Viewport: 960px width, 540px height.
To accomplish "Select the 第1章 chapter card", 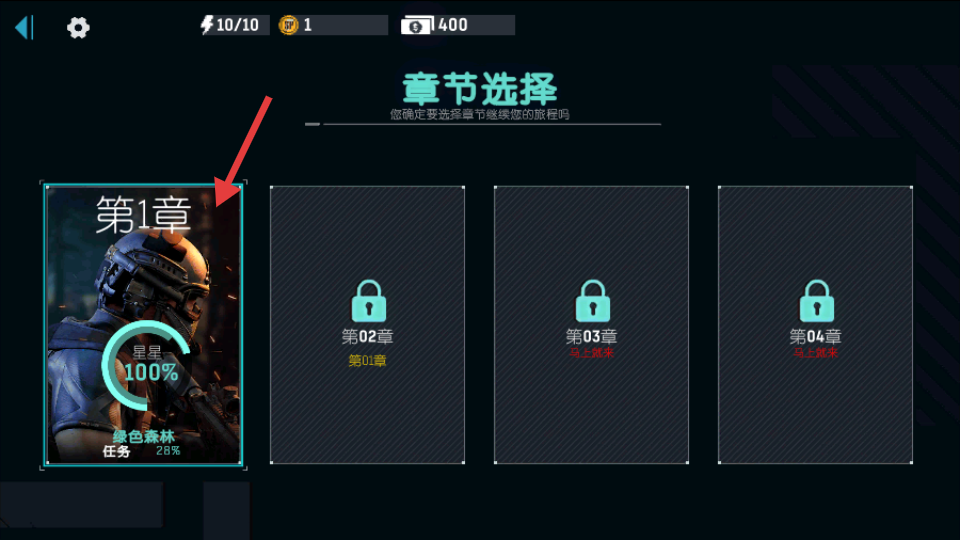I will click(x=144, y=324).
